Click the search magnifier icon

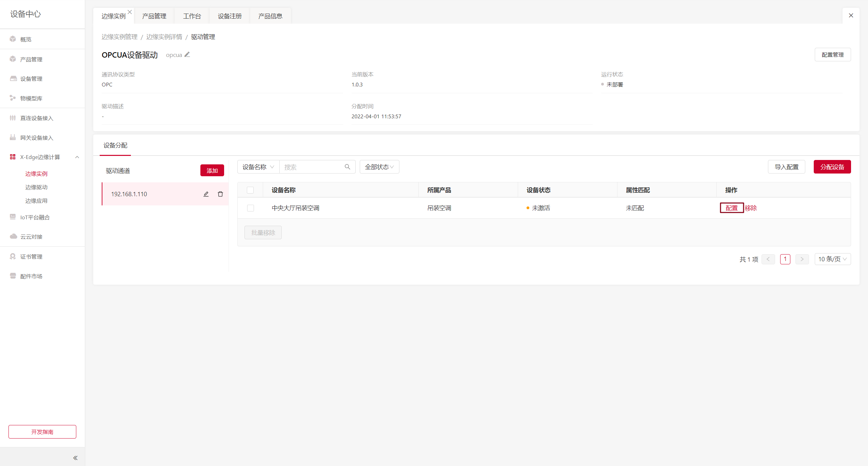347,167
